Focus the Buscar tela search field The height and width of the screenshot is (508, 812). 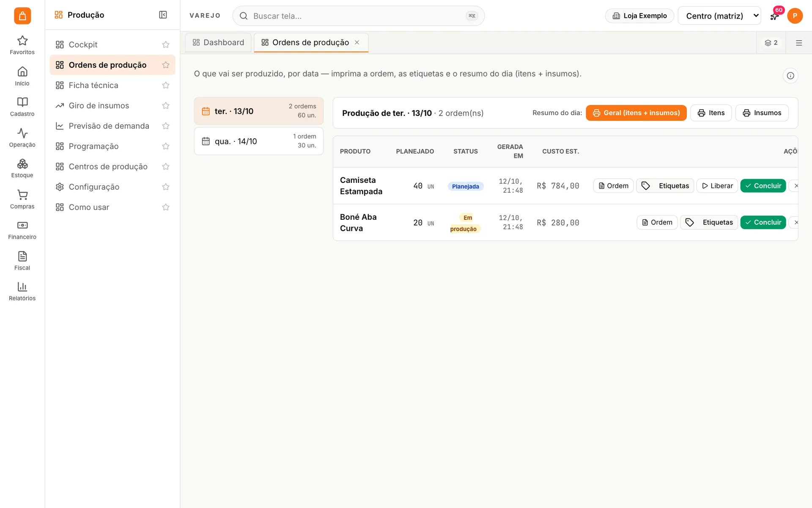click(x=358, y=16)
